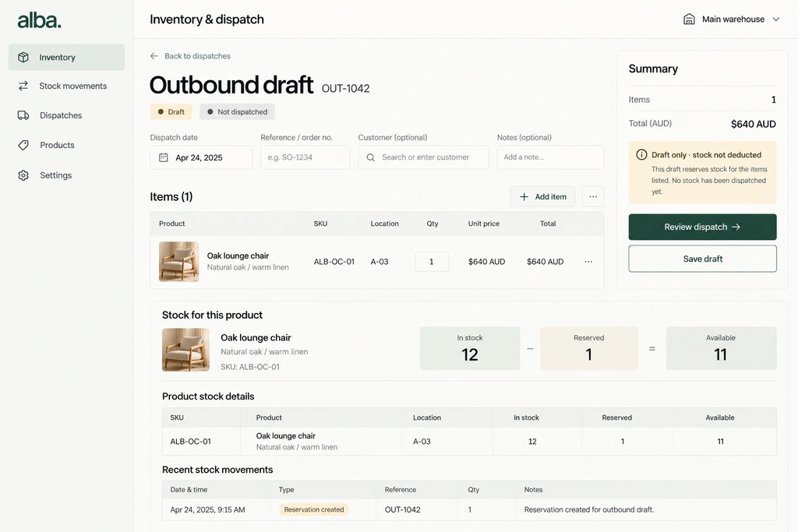Click the plus icon on Add item
Screen dimensions: 798x532
(524, 197)
